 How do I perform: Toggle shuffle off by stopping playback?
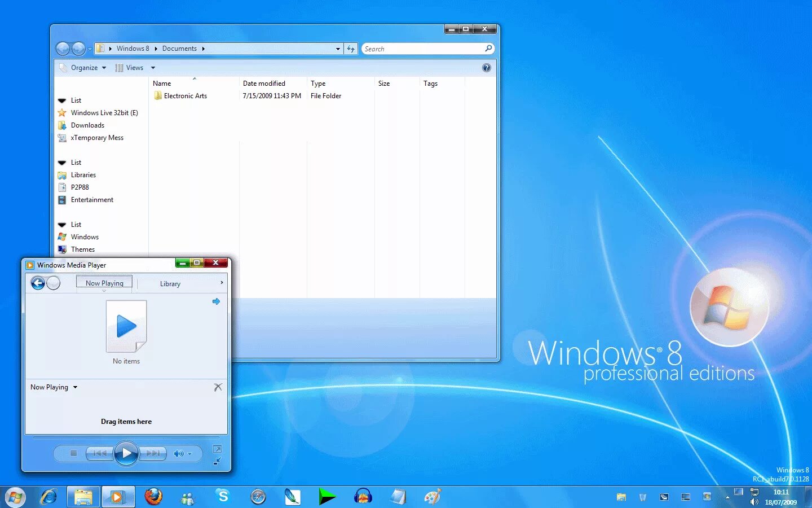point(74,453)
